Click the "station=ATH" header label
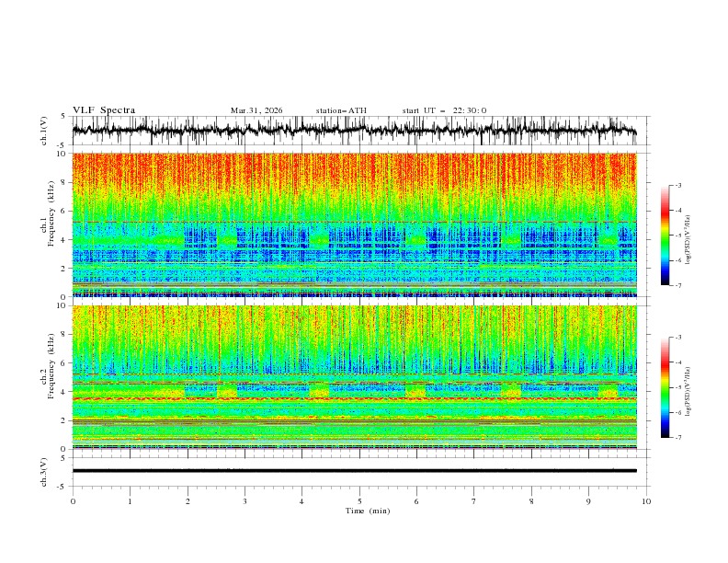Image resolution: width=728 pixels, height=563 pixels. 341,110
